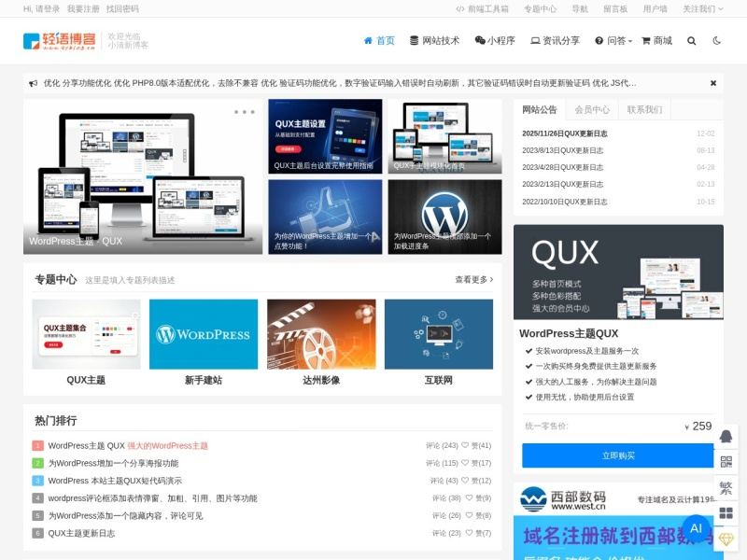Like heart icon on 赞(17) row
747x560 pixels.
pyautogui.click(x=465, y=463)
